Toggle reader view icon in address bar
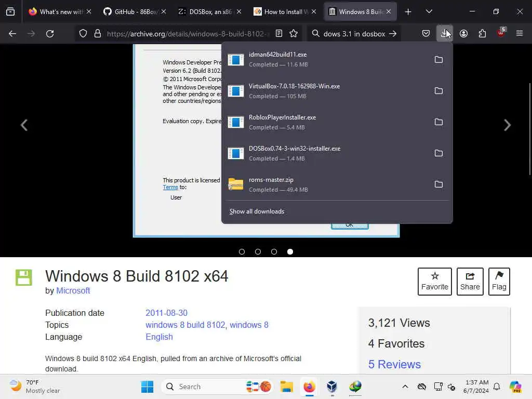The width and height of the screenshot is (532, 399). 279,34
